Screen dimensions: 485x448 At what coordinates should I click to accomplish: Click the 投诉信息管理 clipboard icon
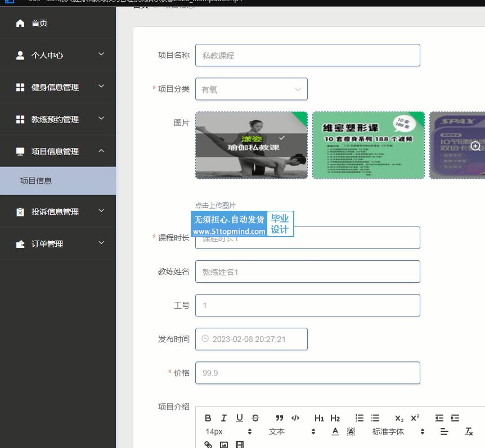pos(20,212)
